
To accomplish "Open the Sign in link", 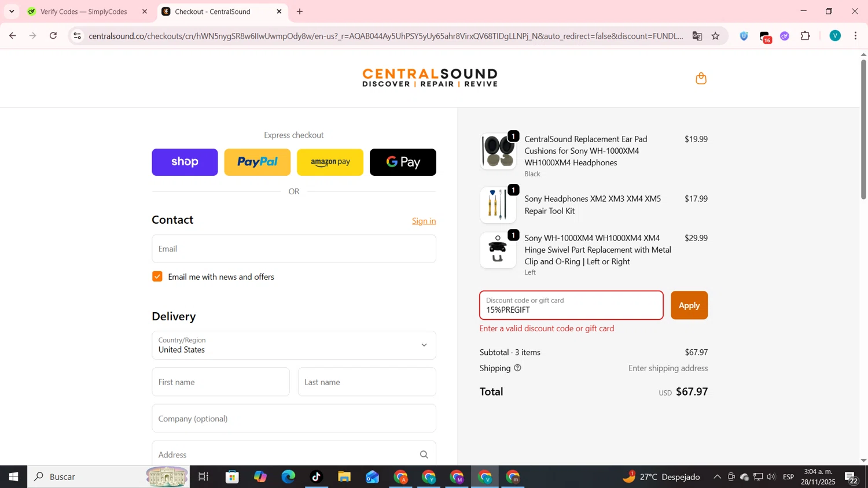I will (424, 221).
